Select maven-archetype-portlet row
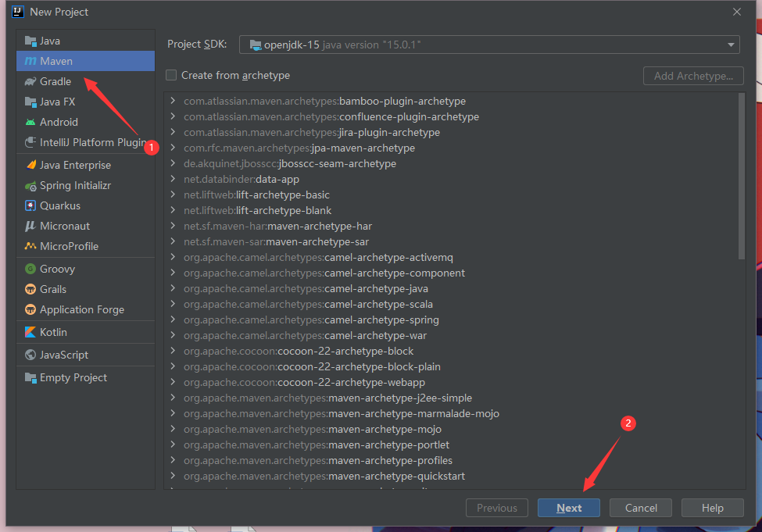The height and width of the screenshot is (532, 762). [x=451, y=445]
